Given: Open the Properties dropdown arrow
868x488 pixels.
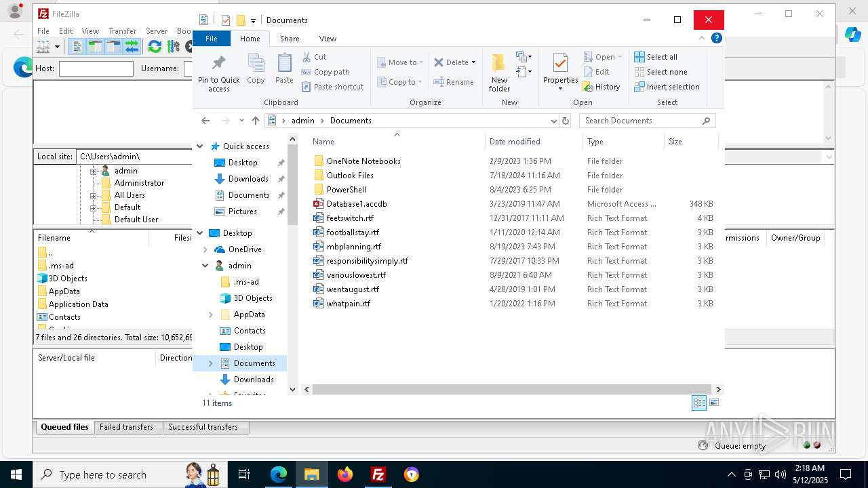Looking at the screenshot, I should (x=560, y=89).
